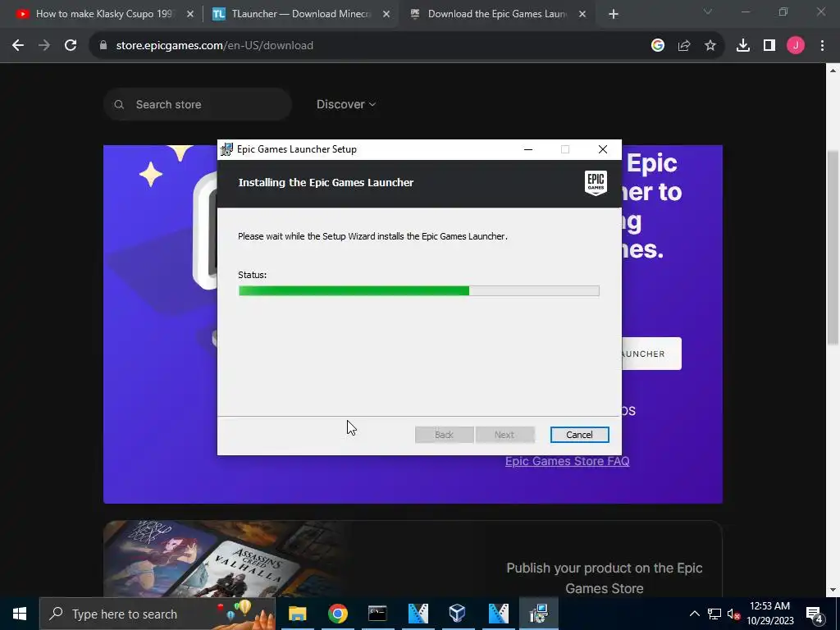The height and width of the screenshot is (630, 840).
Task: Click the Windows taskbar search box
Action: pos(157,614)
